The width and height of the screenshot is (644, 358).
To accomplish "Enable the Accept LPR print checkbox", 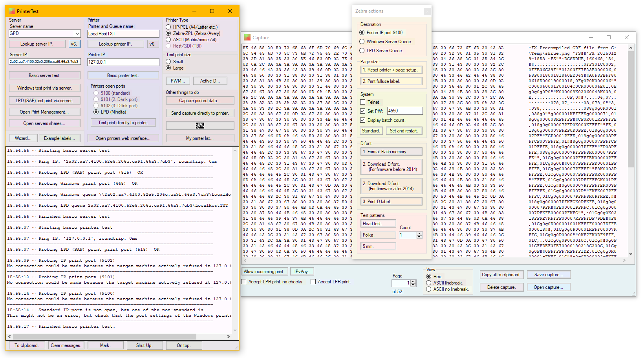I will coord(313,282).
